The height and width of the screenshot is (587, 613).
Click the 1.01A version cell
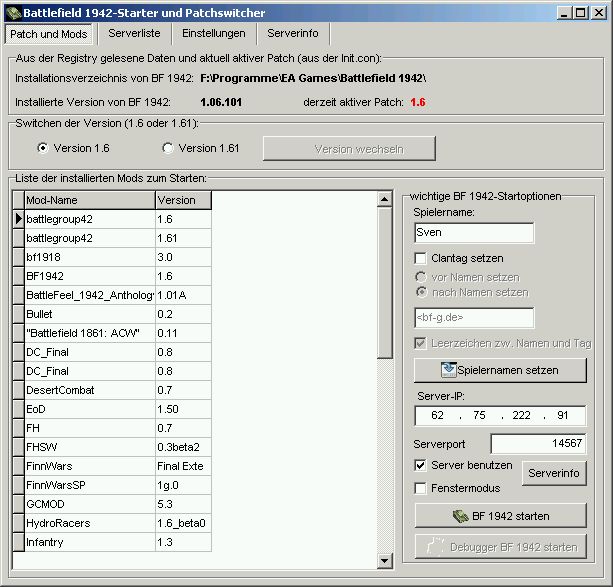tap(183, 295)
